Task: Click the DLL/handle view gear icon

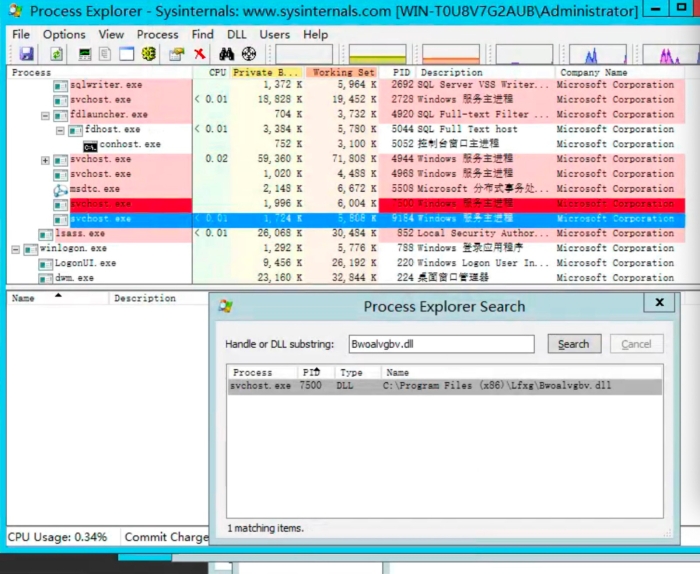Action: pyautogui.click(x=149, y=54)
